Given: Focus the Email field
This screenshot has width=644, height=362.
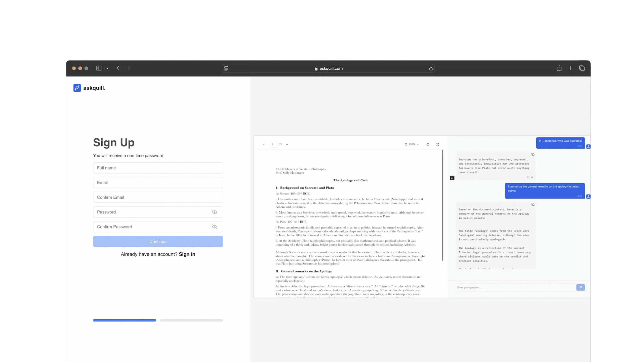Looking at the screenshot, I should pyautogui.click(x=158, y=183).
